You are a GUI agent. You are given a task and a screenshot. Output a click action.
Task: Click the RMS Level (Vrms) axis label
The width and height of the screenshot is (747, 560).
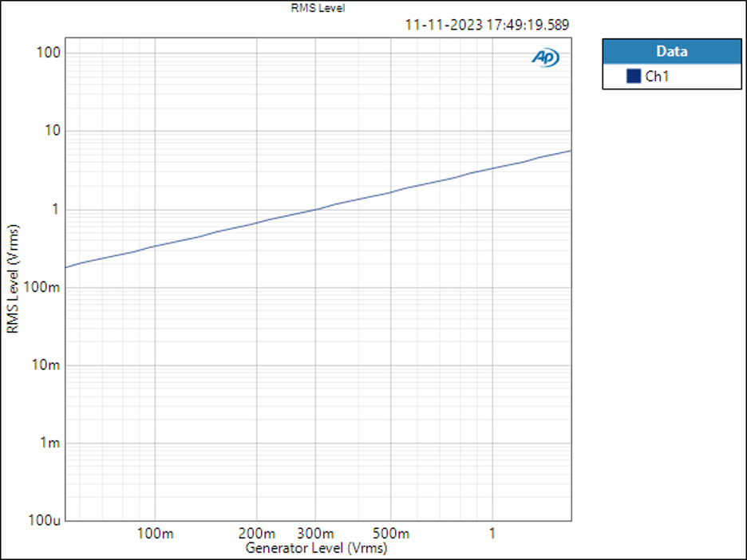(x=13, y=278)
